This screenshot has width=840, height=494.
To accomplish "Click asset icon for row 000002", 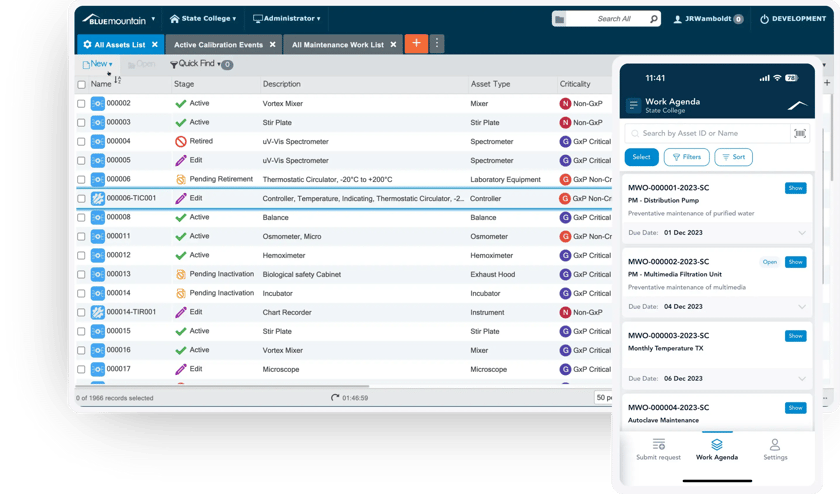I will (x=97, y=103).
